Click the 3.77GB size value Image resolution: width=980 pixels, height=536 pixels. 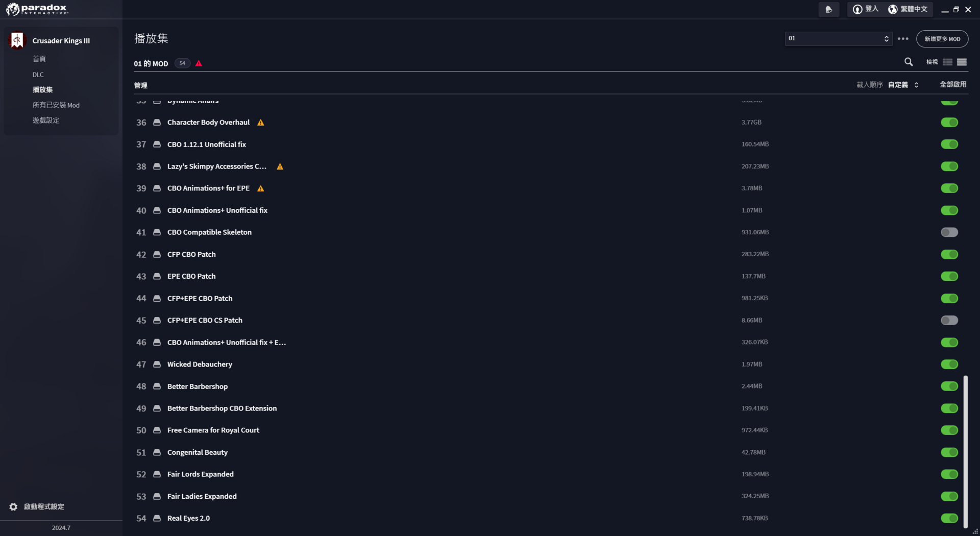(x=751, y=123)
